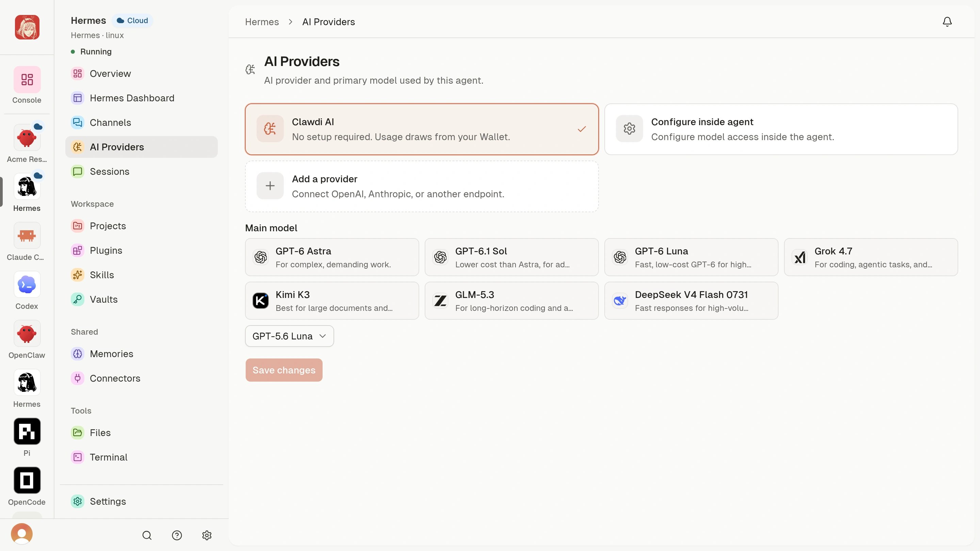
Task: Click the Cloud badge next to Hermes
Action: pos(132,20)
